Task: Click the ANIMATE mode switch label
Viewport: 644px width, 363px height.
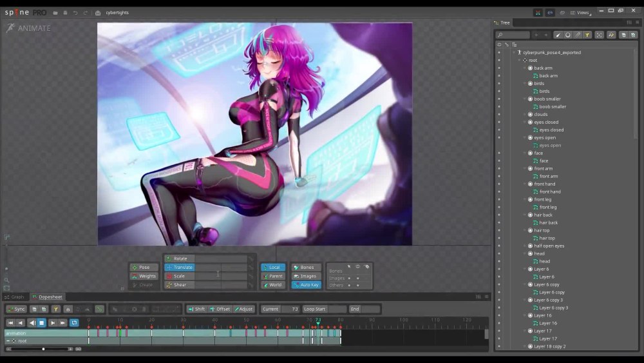Action: click(x=28, y=28)
